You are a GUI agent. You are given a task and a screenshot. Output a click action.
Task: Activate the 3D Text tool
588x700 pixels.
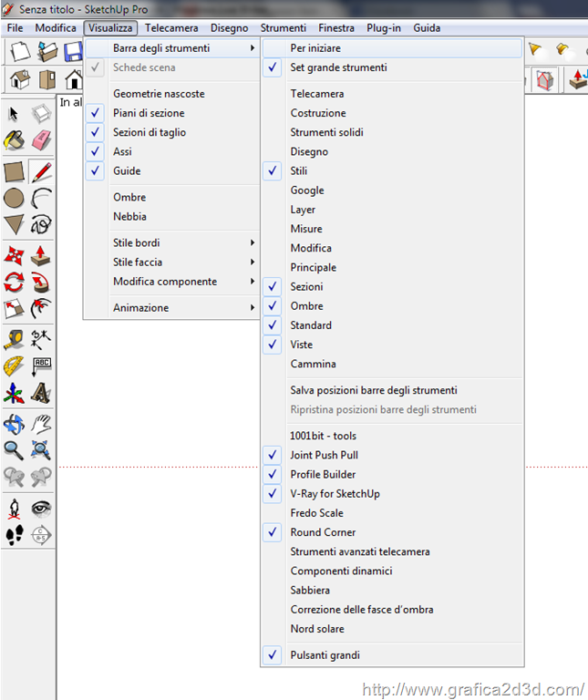point(41,393)
